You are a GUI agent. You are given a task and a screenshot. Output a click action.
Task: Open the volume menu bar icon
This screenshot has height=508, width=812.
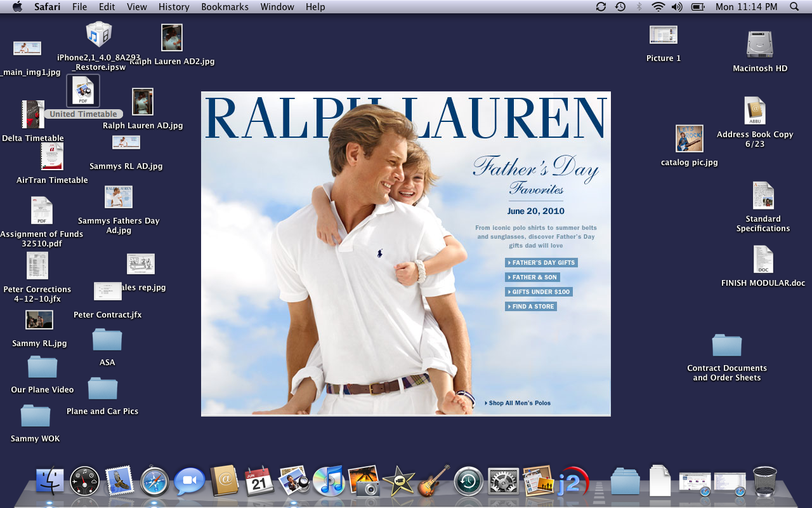(677, 7)
